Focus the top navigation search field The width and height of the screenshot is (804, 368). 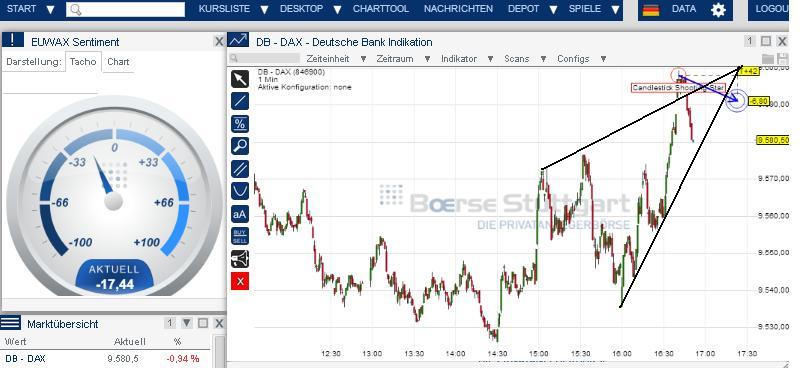tap(125, 10)
